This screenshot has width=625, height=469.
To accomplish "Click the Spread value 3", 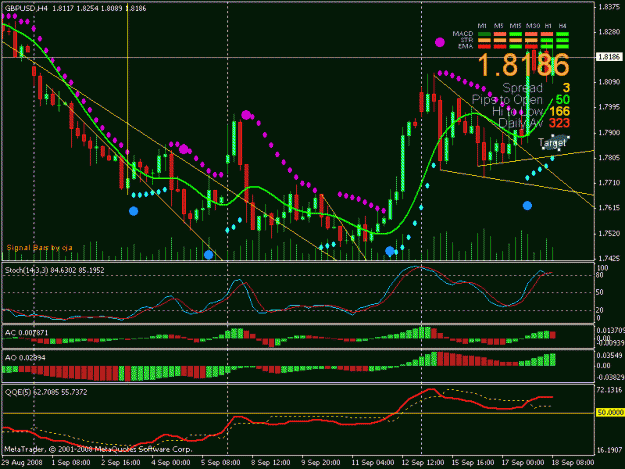I will coord(566,88).
